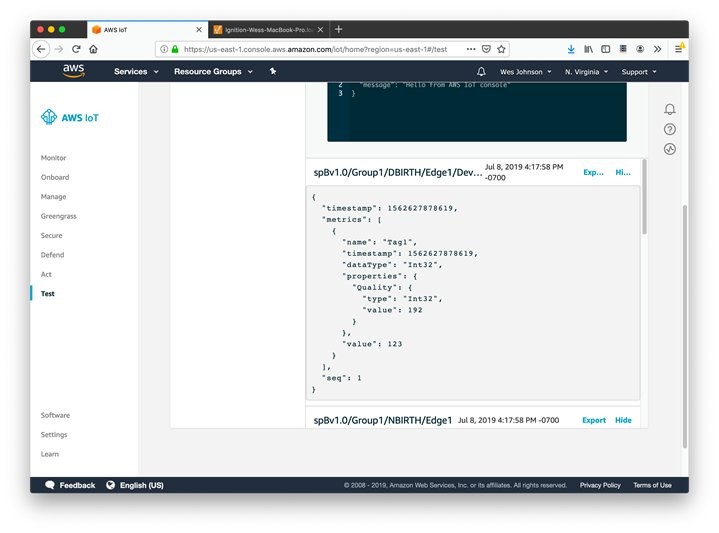Image resolution: width=719 pixels, height=533 pixels.
Task: Open Secure in the IoT sidebar
Action: (51, 235)
